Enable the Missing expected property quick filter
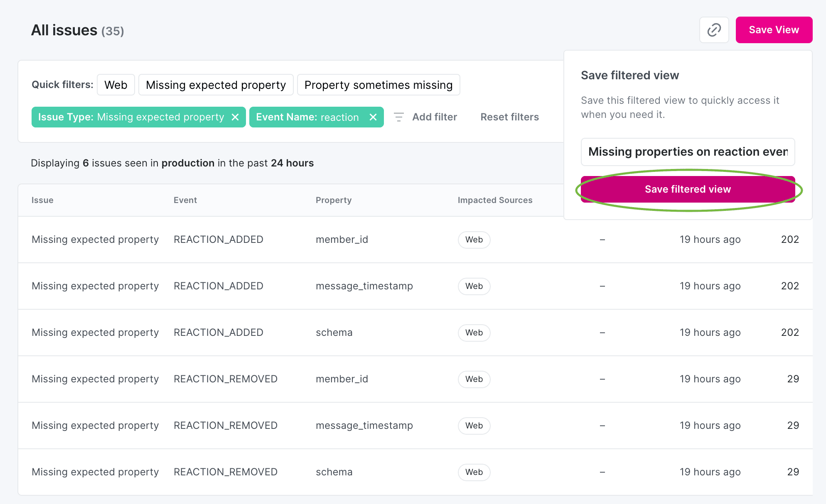This screenshot has height=504, width=826. [216, 85]
